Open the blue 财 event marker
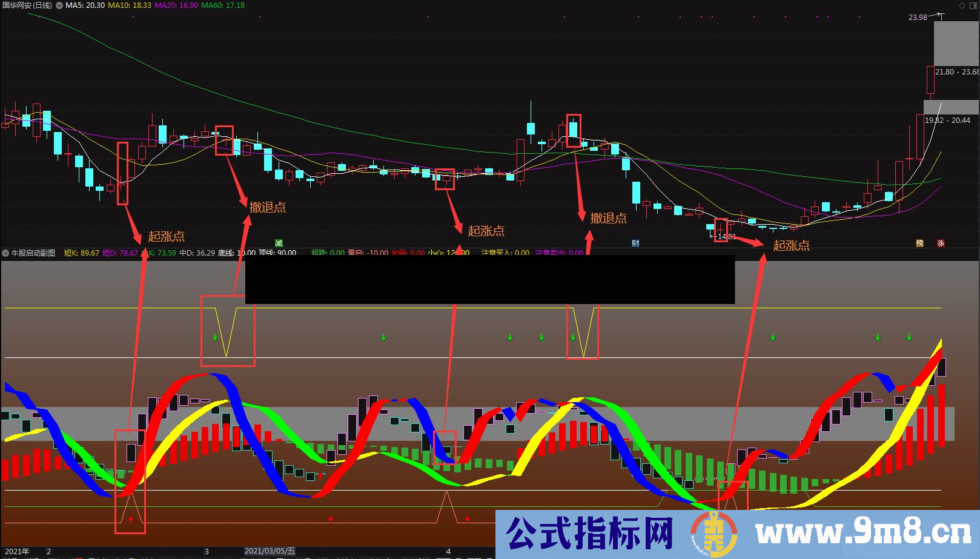Screen dimensions: 980x559 tap(635, 243)
